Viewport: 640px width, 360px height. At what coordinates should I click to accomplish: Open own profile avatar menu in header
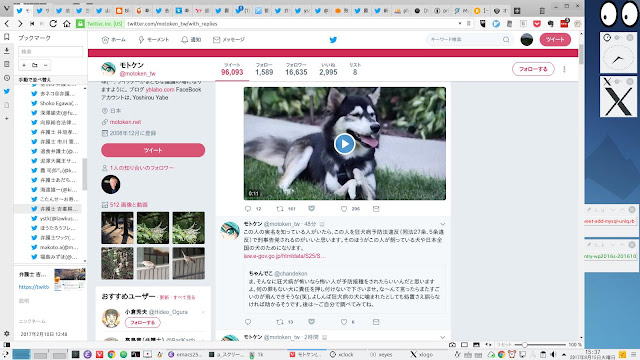point(527,40)
